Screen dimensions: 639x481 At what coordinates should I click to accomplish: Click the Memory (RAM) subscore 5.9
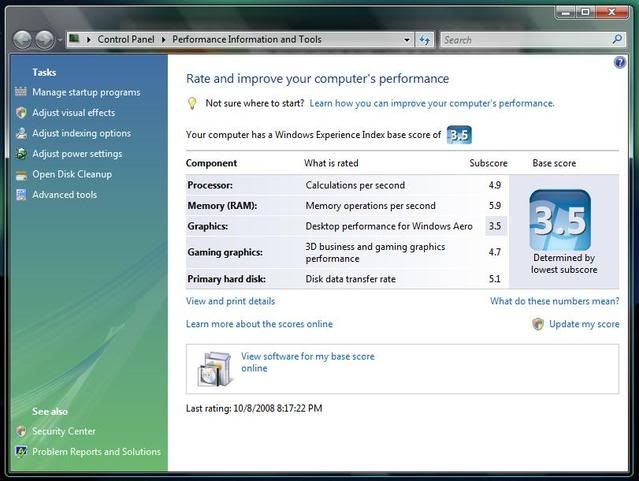coord(495,206)
